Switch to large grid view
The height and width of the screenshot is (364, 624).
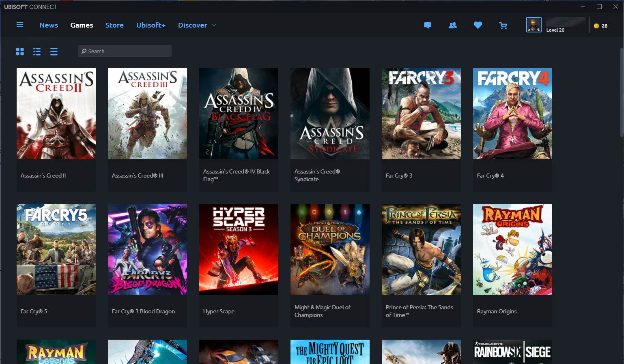20,51
